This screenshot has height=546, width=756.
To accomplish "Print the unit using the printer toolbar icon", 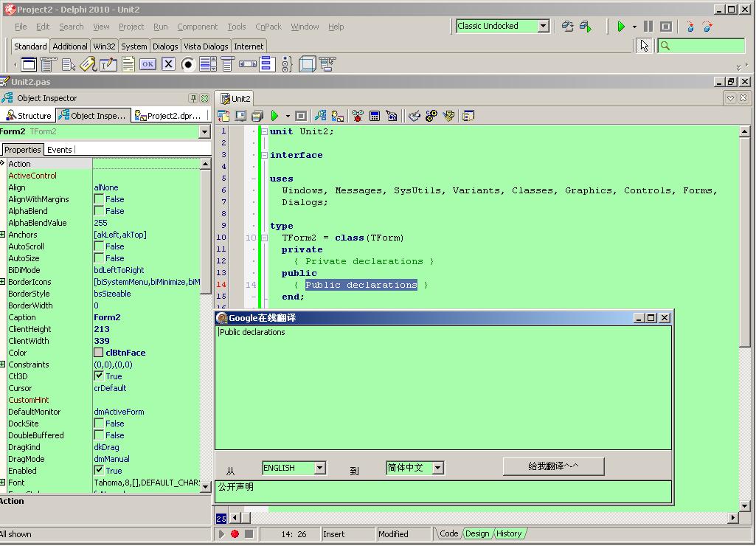I will coord(257,115).
